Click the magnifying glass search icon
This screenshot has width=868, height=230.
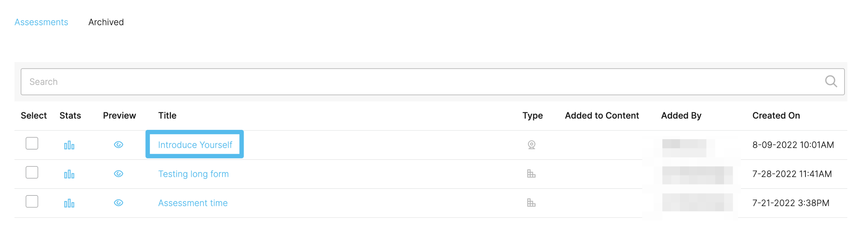pyautogui.click(x=831, y=82)
